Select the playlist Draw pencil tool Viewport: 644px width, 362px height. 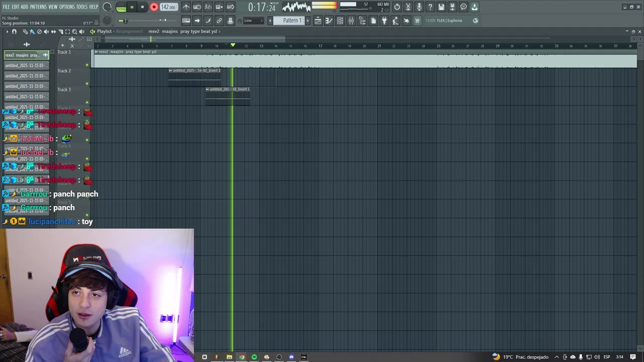(x=25, y=32)
